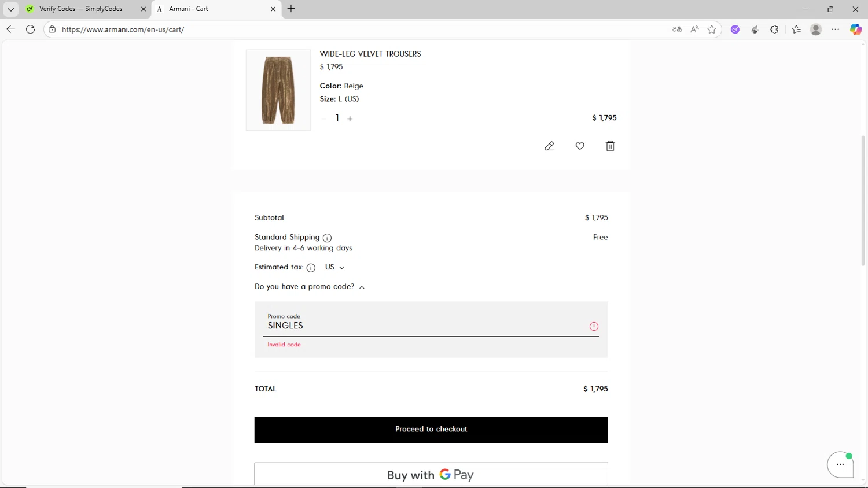
Task: Open the read aloud icon
Action: click(694, 29)
